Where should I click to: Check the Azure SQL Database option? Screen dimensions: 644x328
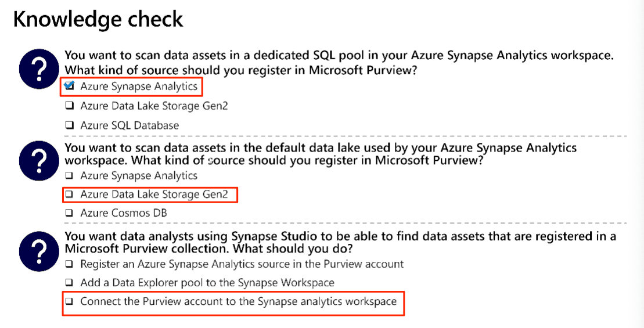point(70,125)
